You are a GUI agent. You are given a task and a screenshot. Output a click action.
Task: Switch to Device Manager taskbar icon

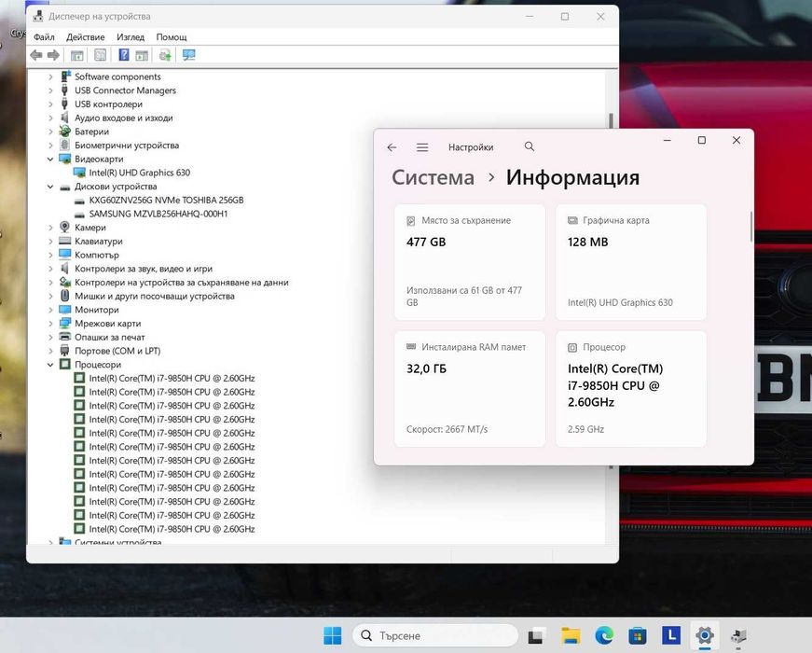[738, 635]
